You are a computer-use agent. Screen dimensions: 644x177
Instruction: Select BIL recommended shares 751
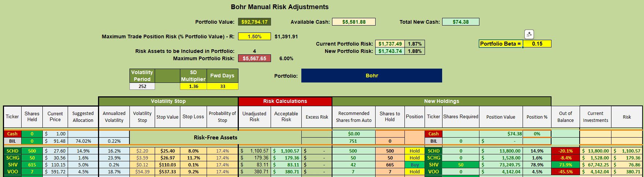click(354, 141)
